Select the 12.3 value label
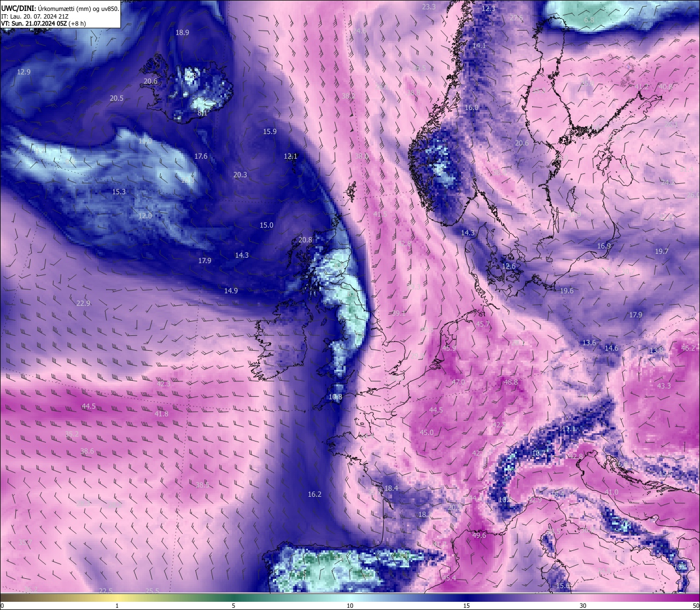The width and height of the screenshot is (700, 610). pyautogui.click(x=488, y=8)
